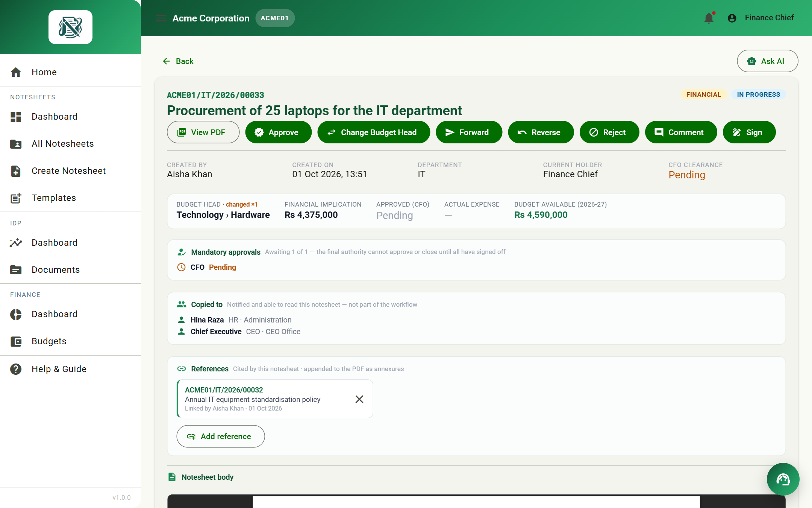Approve the notesheet
This screenshot has height=508, width=812.
(x=278, y=132)
